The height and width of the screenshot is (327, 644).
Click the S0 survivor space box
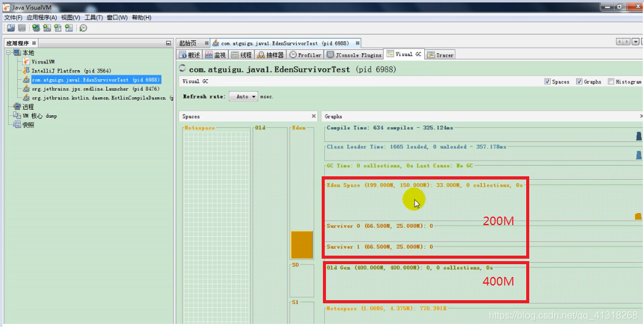[x=302, y=282]
